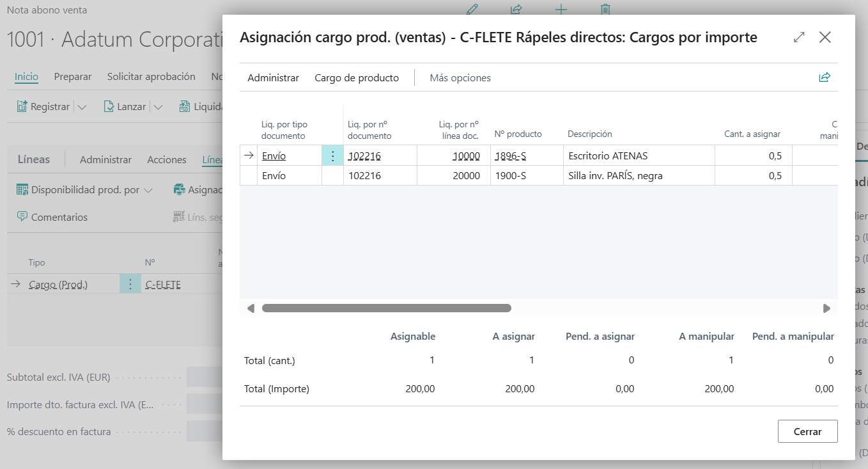The width and height of the screenshot is (868, 469).
Task: Click the Liq. por tipo documento column header
Action: [283, 130]
